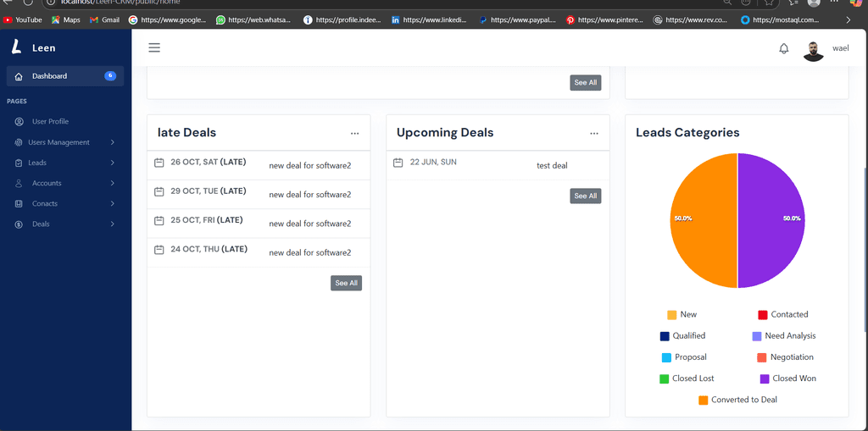Click the User Profile sidebar icon
The height and width of the screenshot is (431, 868).
(19, 122)
